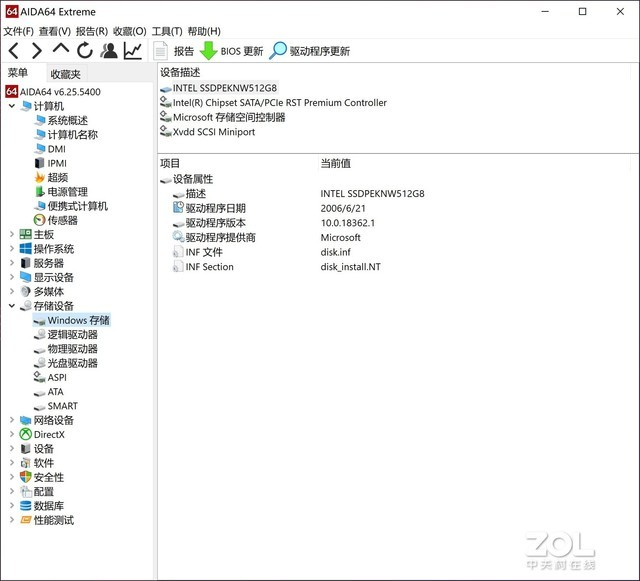Go forward with the right arrow icon

click(37, 51)
